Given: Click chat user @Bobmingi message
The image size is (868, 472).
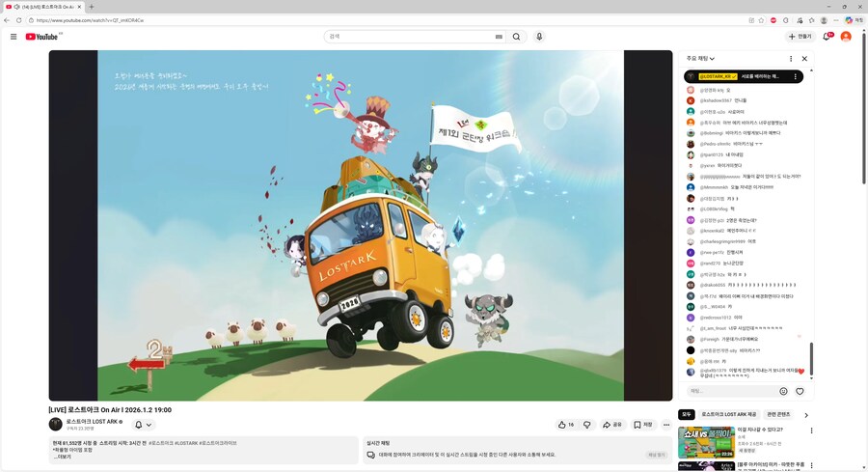Looking at the screenshot, I should [x=740, y=133].
